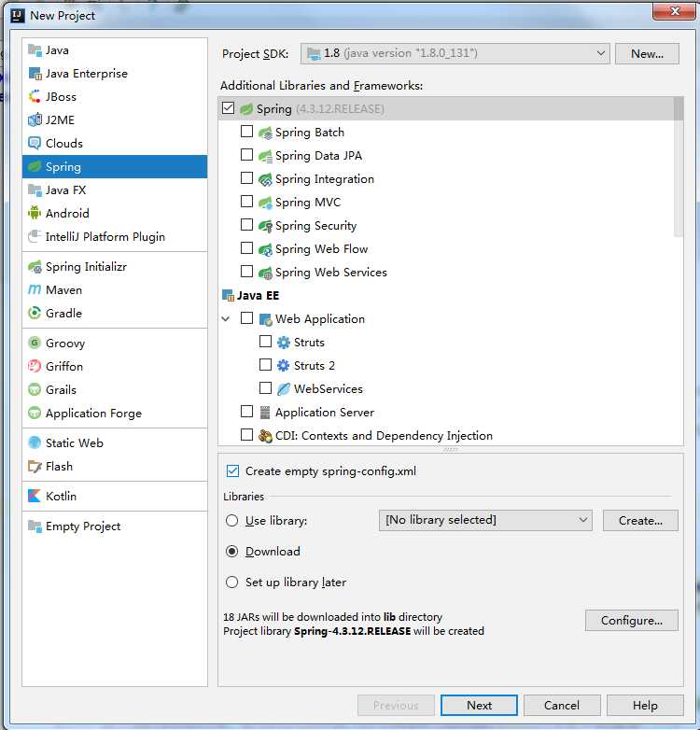The width and height of the screenshot is (700, 730).
Task: Enable the Spring Data JPA checkbox
Action: [246, 155]
